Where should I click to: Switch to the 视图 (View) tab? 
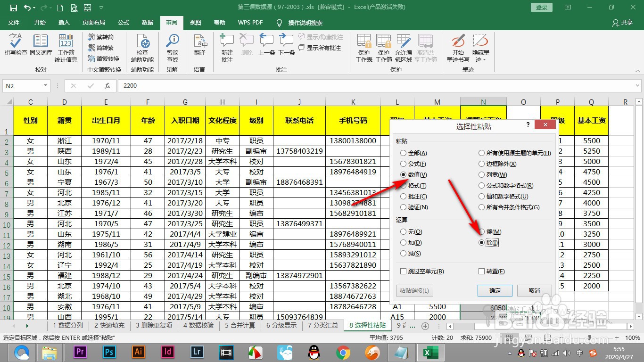coord(196,23)
